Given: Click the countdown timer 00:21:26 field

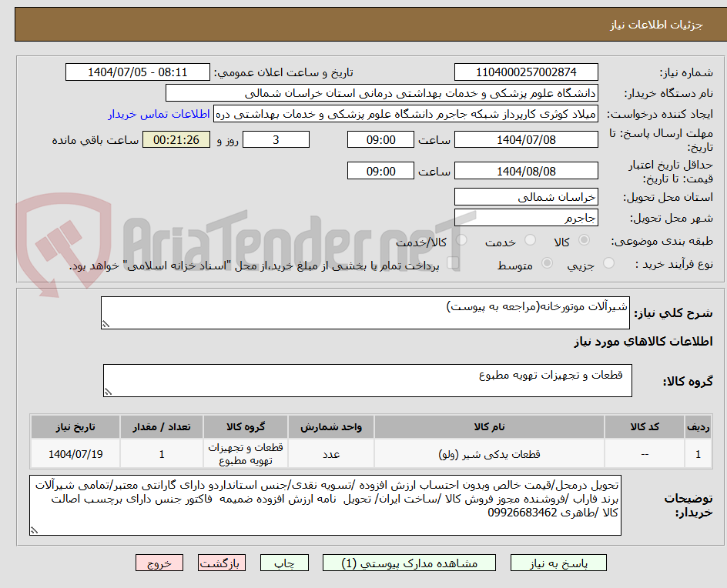Looking at the screenshot, I should 176,139.
